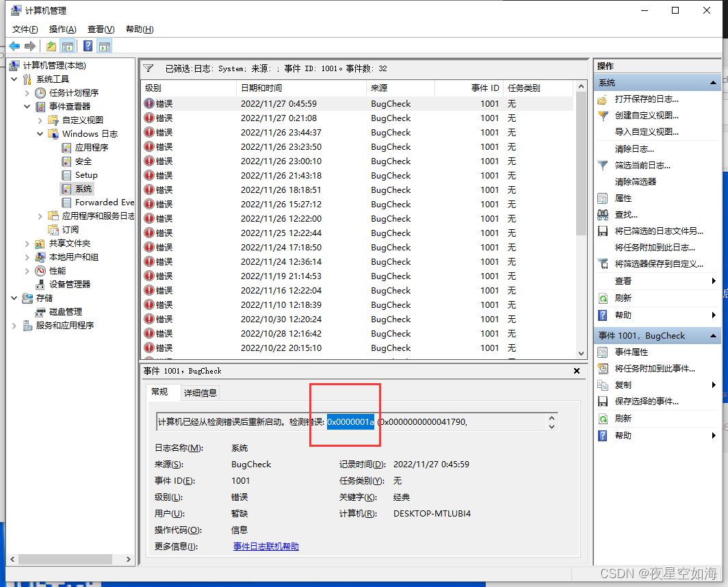
Task: Collapse the 事件 1001, BugCheck actions section
Action: pyautogui.click(x=713, y=336)
